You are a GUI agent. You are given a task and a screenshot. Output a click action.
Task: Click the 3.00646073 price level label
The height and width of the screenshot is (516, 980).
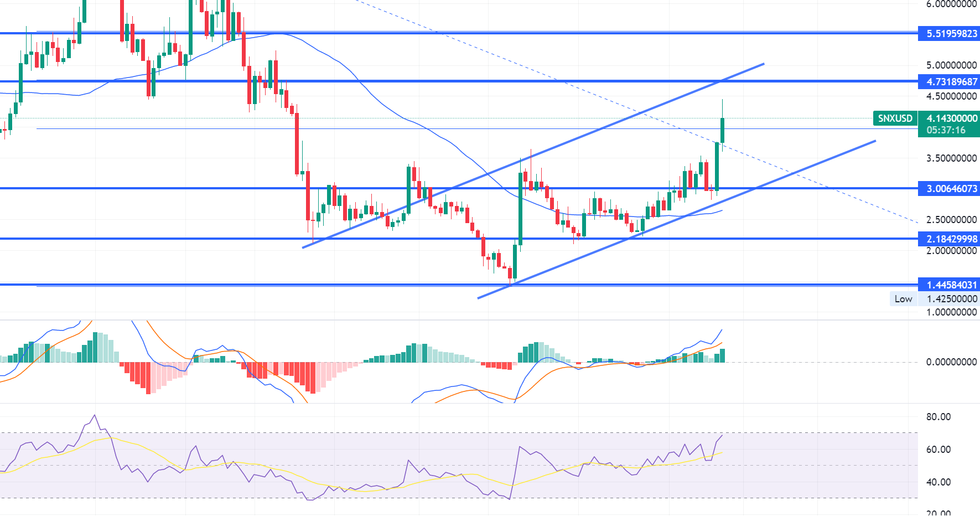click(x=949, y=189)
